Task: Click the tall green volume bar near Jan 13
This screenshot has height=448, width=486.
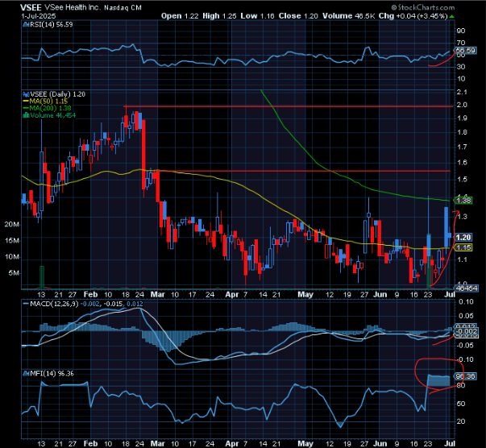Action: coord(42,277)
